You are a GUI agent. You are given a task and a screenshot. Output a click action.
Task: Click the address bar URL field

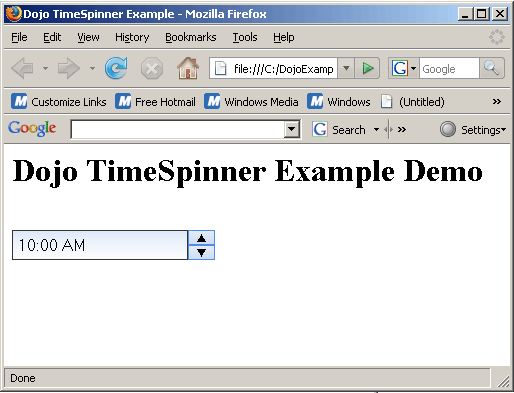click(283, 69)
